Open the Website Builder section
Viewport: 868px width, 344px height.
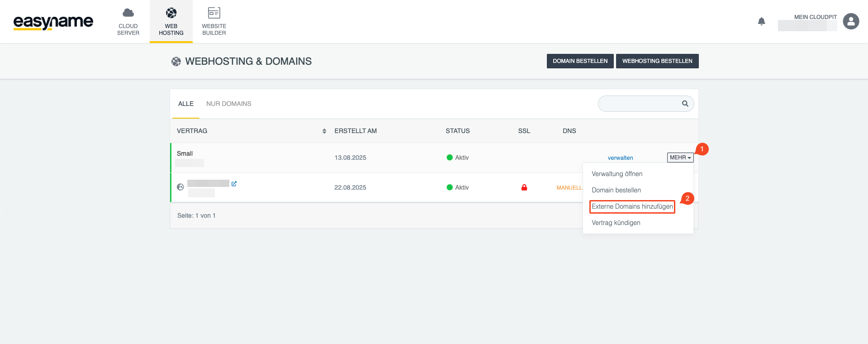(214, 22)
